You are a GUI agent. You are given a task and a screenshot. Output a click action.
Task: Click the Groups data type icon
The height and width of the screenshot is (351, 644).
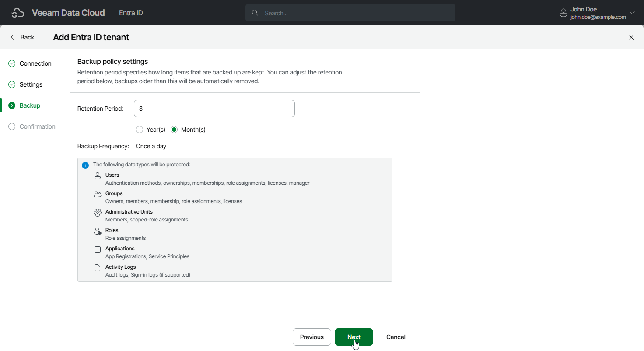click(98, 194)
